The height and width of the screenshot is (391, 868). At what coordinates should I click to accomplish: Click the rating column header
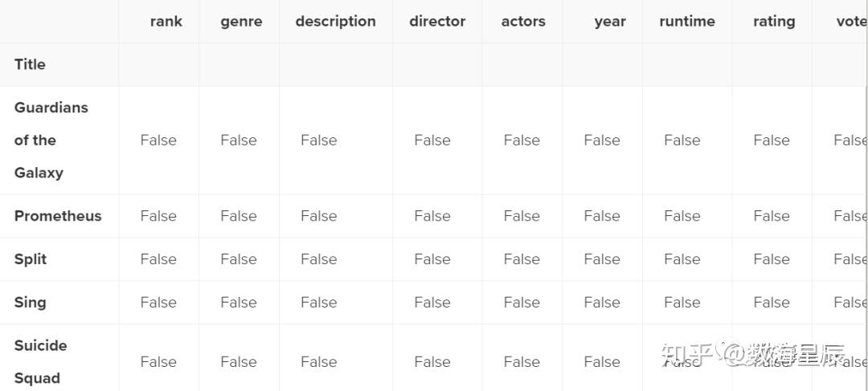pos(774,22)
